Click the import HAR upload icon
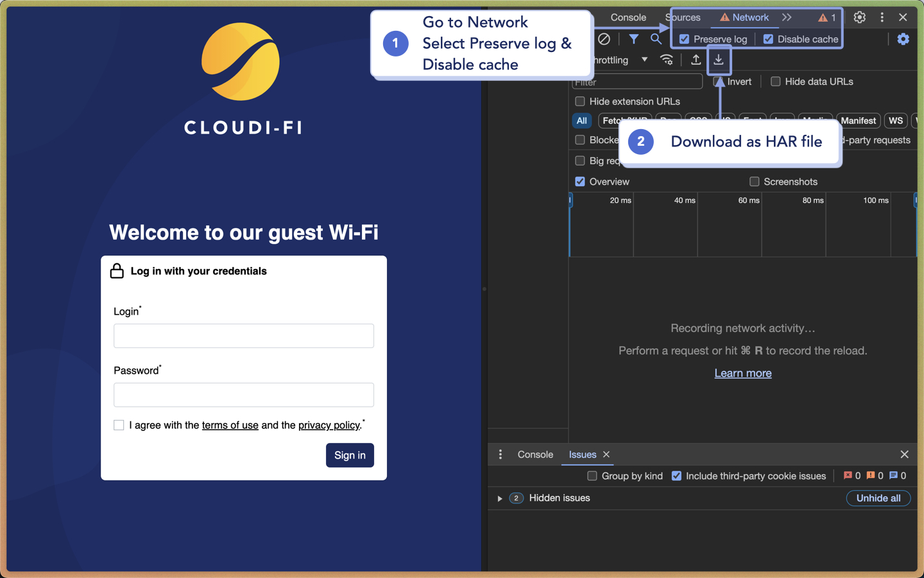This screenshot has width=924, height=578. tap(696, 60)
